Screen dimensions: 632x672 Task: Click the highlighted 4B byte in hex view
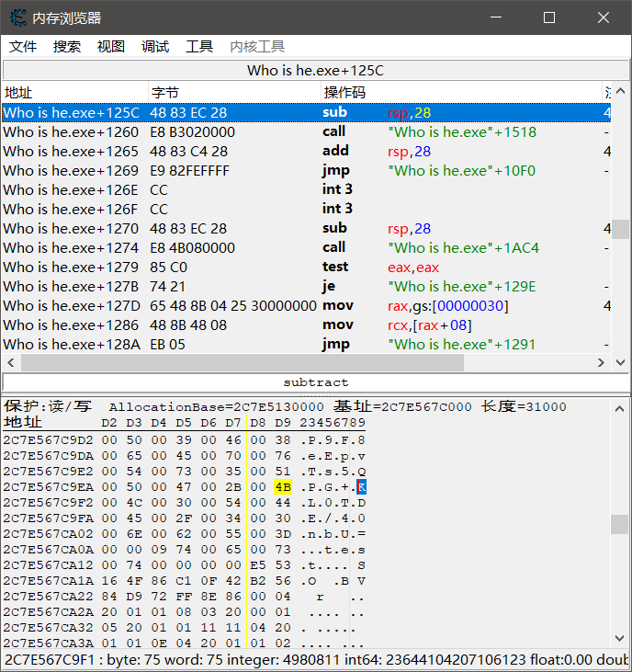click(x=282, y=486)
